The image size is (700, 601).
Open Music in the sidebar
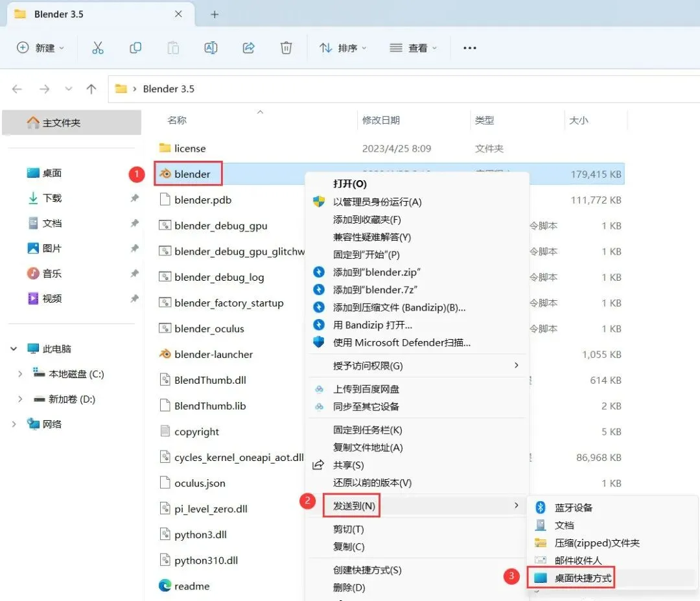[44, 273]
